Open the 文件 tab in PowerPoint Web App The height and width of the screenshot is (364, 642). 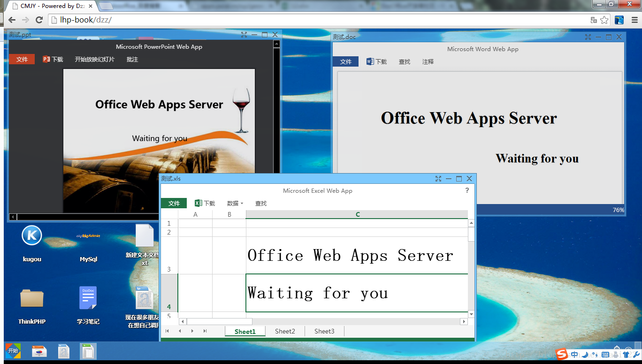coord(22,60)
